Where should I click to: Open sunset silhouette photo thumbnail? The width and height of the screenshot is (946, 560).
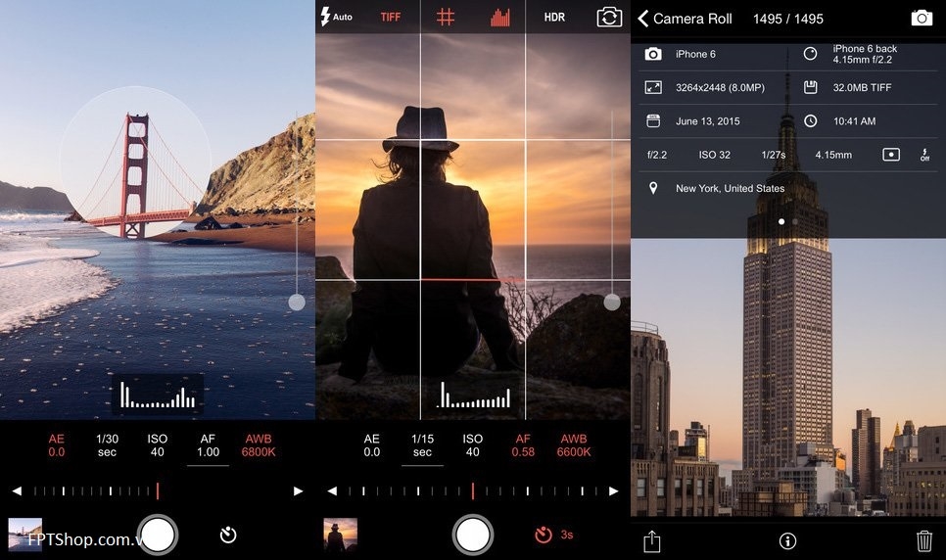click(340, 535)
